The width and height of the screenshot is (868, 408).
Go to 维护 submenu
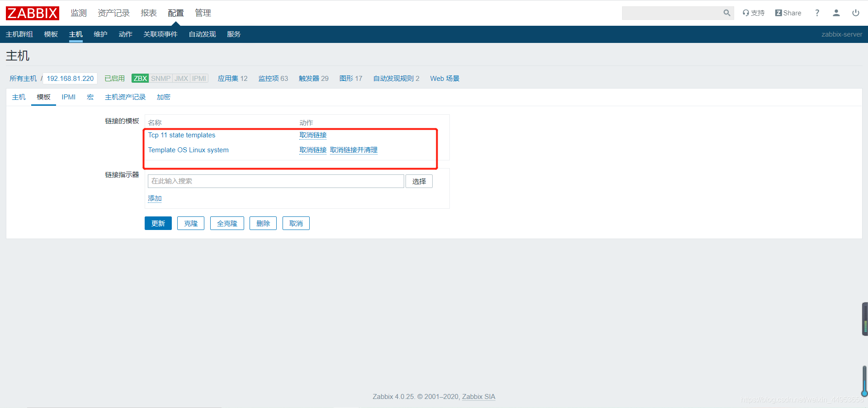(x=100, y=34)
